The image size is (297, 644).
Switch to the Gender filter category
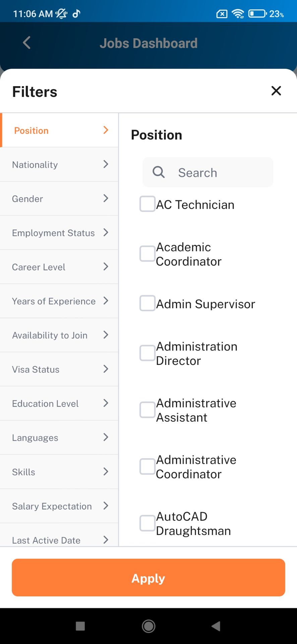(x=59, y=199)
